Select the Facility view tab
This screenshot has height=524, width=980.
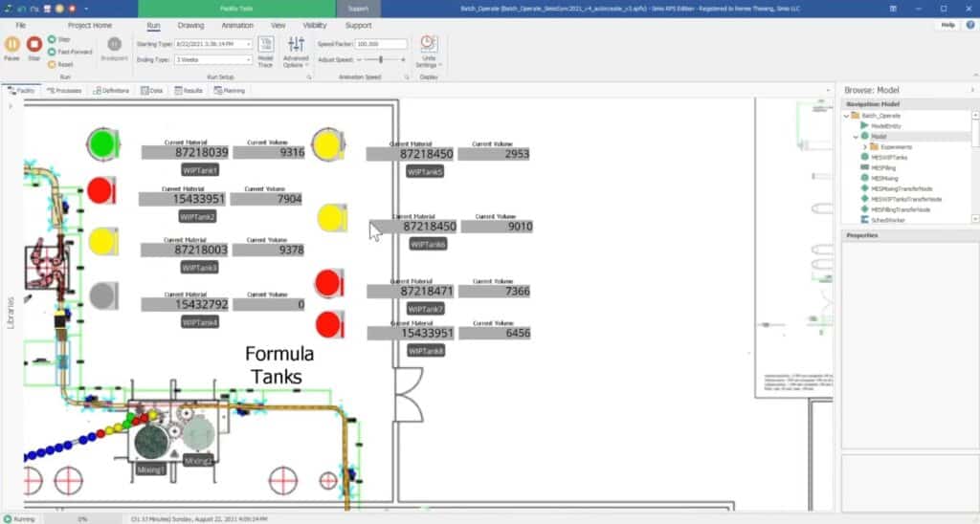[x=22, y=91]
